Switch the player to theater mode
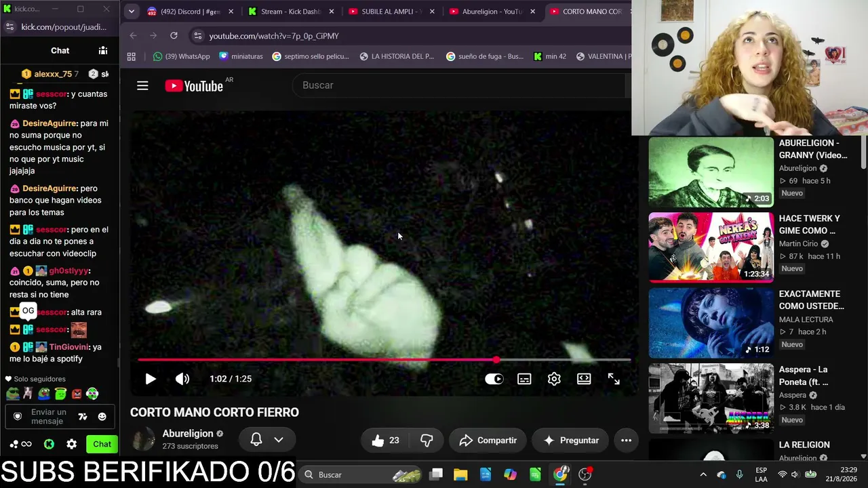 (x=584, y=379)
